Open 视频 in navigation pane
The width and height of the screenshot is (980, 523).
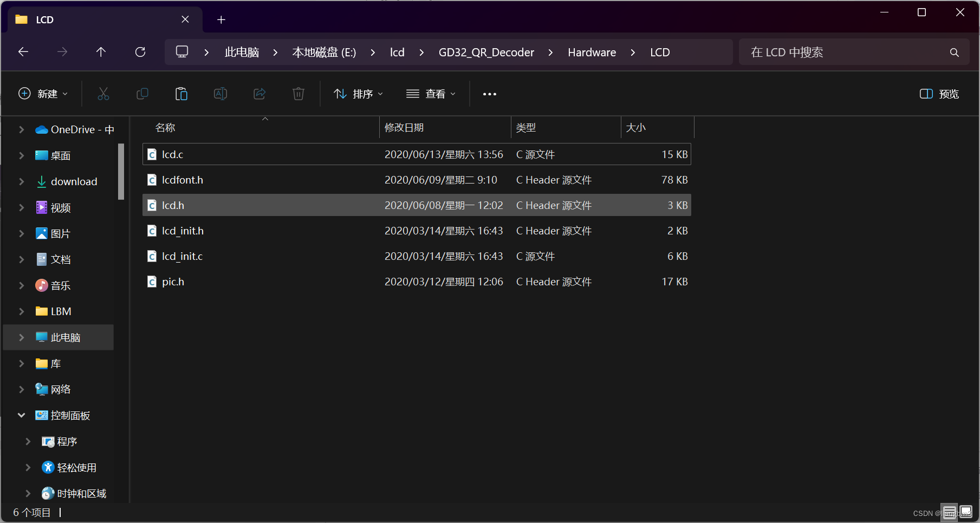coord(61,207)
